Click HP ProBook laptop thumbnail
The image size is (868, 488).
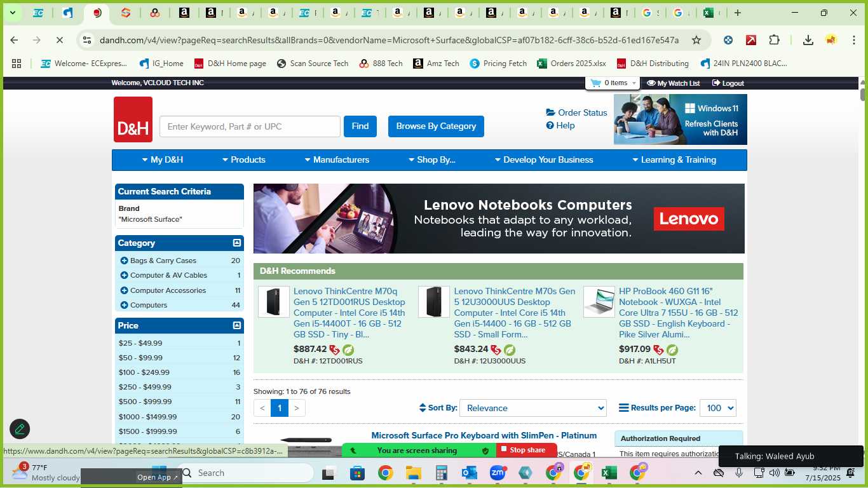[599, 302]
